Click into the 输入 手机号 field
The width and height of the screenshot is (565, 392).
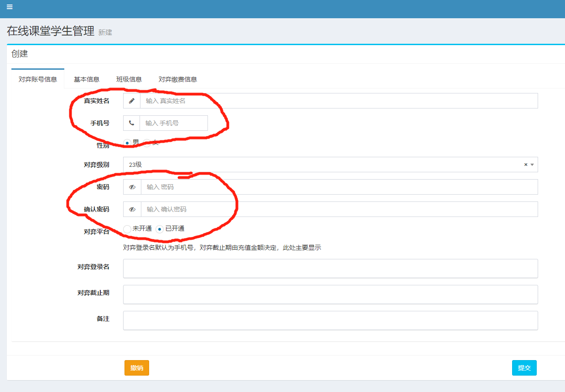173,123
